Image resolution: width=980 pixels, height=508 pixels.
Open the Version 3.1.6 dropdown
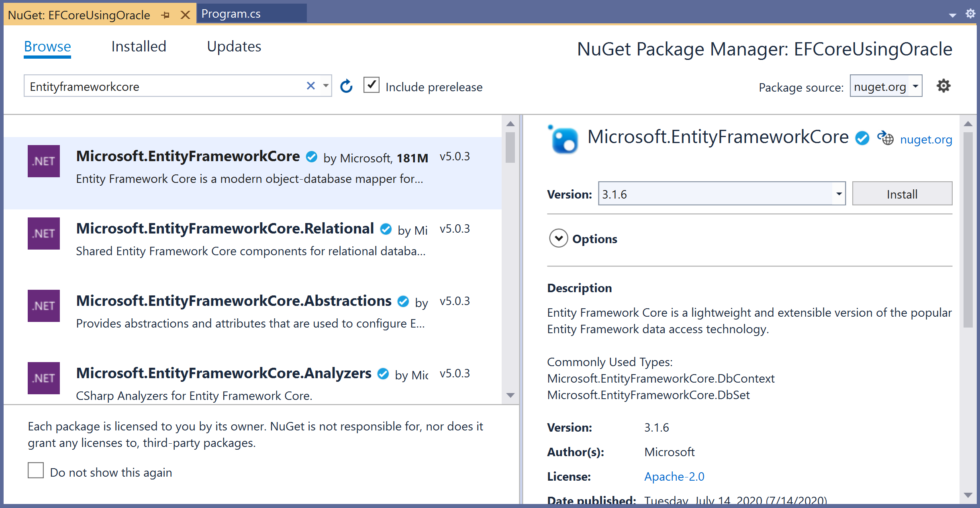click(x=839, y=194)
